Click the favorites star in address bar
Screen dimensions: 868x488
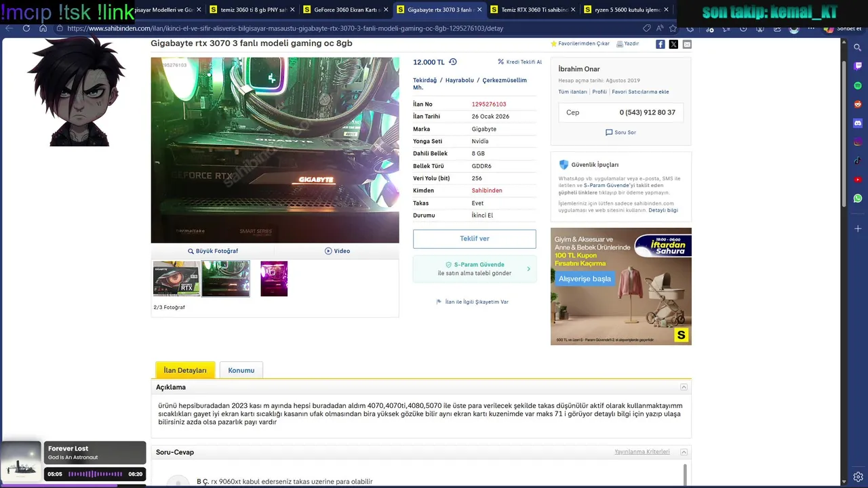[x=673, y=28]
